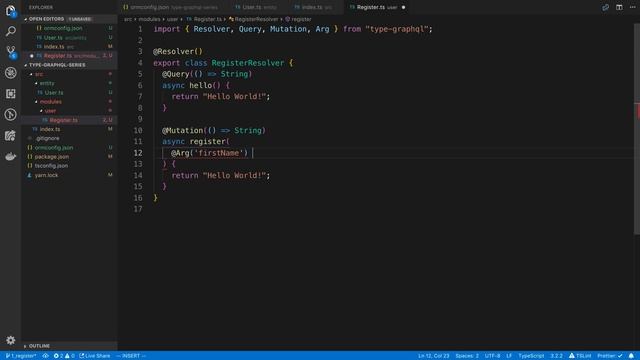Click modules in breadcrumb path
This screenshot has height=360, width=640.
pyautogui.click(x=149, y=19)
